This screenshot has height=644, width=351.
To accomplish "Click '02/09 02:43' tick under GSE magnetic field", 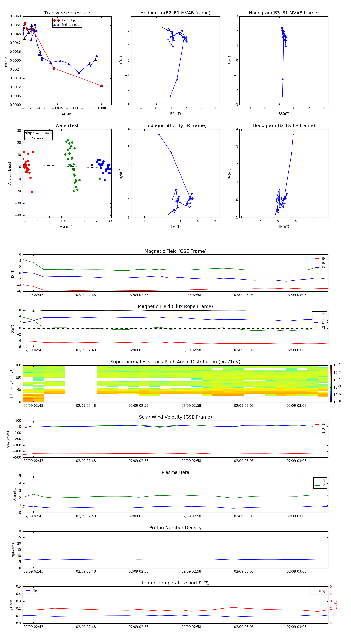I will [33, 295].
